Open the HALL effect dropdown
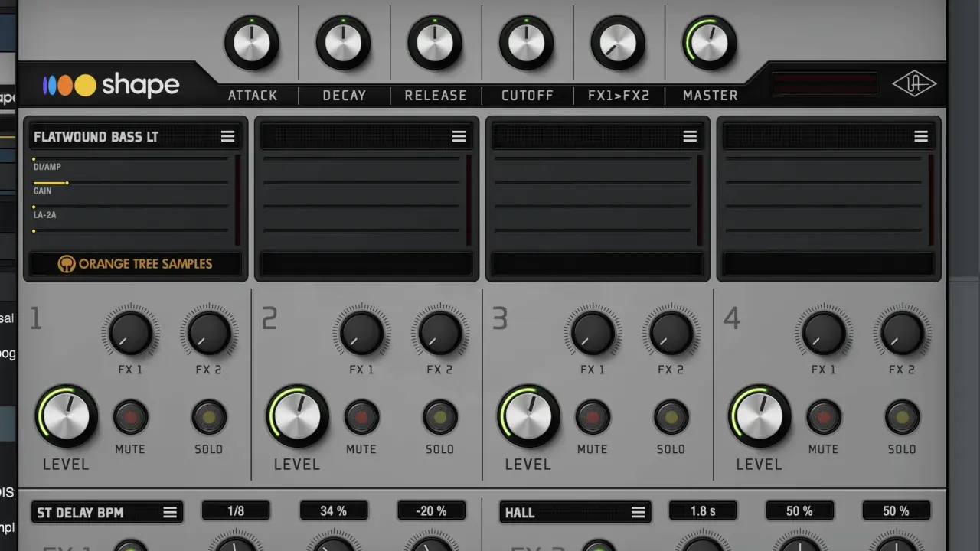Image resolution: width=980 pixels, height=551 pixels. pyautogui.click(x=575, y=513)
